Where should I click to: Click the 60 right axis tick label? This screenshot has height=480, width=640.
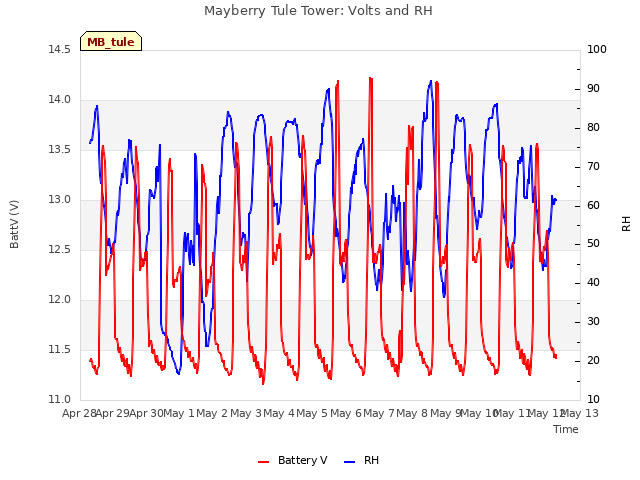coord(593,206)
